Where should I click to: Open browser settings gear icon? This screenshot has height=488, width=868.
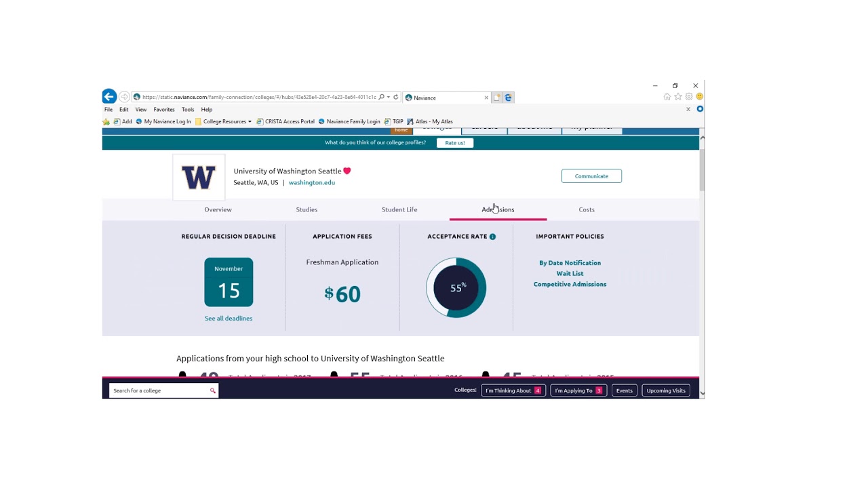click(x=689, y=97)
